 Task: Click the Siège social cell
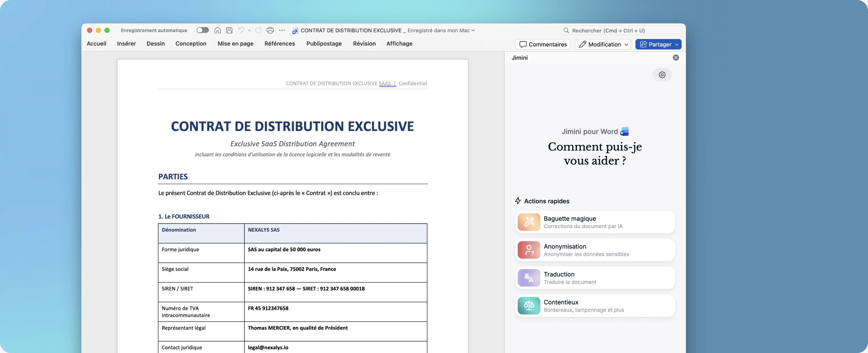coord(201,273)
